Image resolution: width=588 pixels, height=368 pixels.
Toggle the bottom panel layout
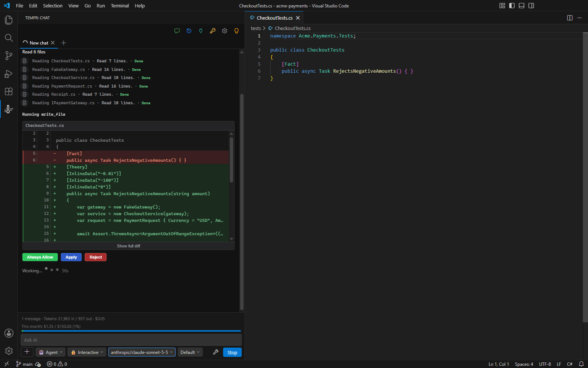click(522, 6)
